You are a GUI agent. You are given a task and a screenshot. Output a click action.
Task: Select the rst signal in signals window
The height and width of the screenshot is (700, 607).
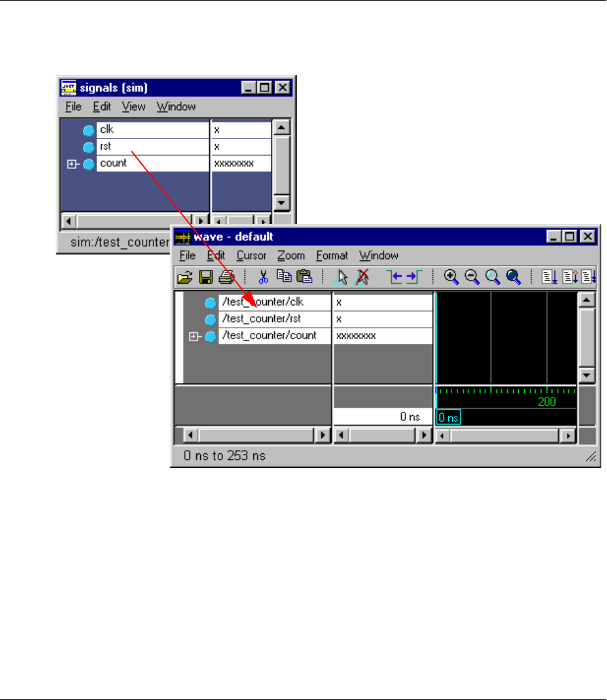(x=153, y=146)
